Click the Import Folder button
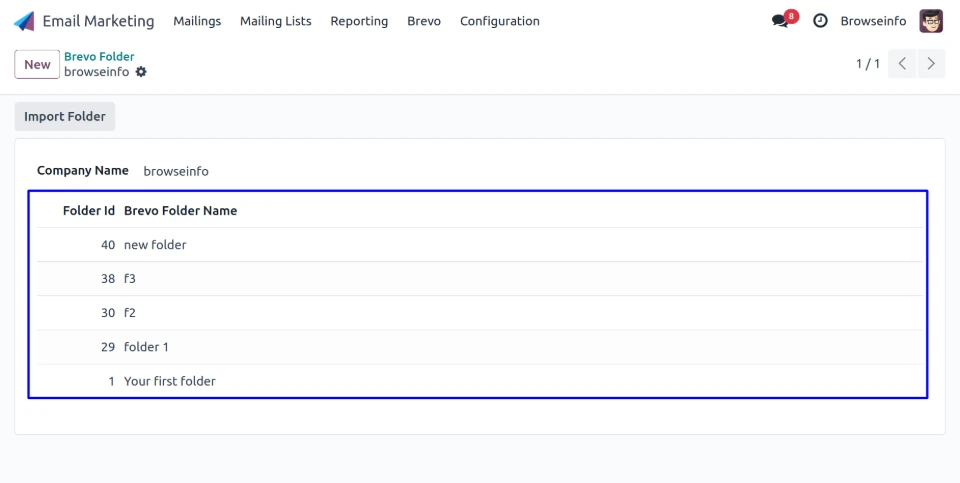960x483 pixels. pyautogui.click(x=65, y=116)
